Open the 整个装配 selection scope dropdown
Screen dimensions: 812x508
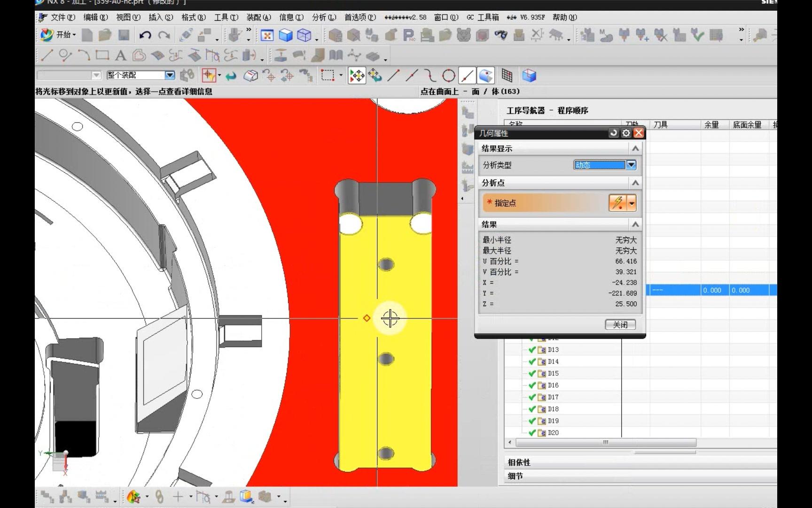(170, 75)
